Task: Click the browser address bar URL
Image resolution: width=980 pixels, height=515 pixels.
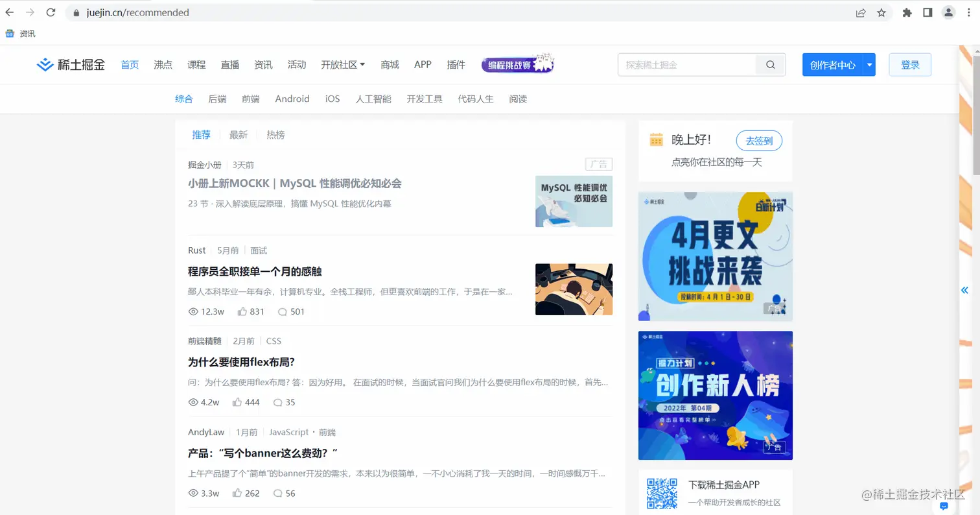Action: pyautogui.click(x=138, y=12)
